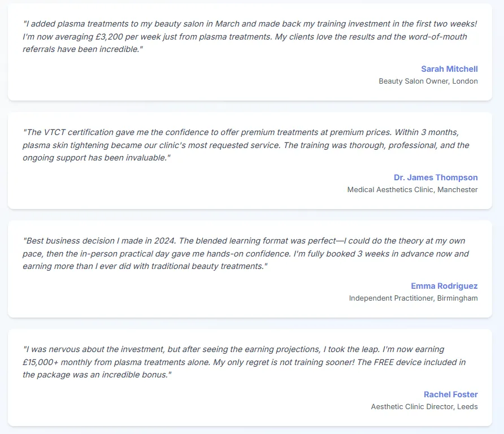Click the Sarah Mitchell name

click(449, 69)
